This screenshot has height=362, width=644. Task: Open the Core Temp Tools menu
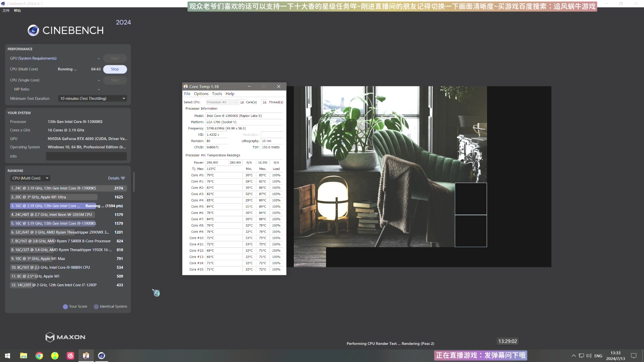click(217, 94)
